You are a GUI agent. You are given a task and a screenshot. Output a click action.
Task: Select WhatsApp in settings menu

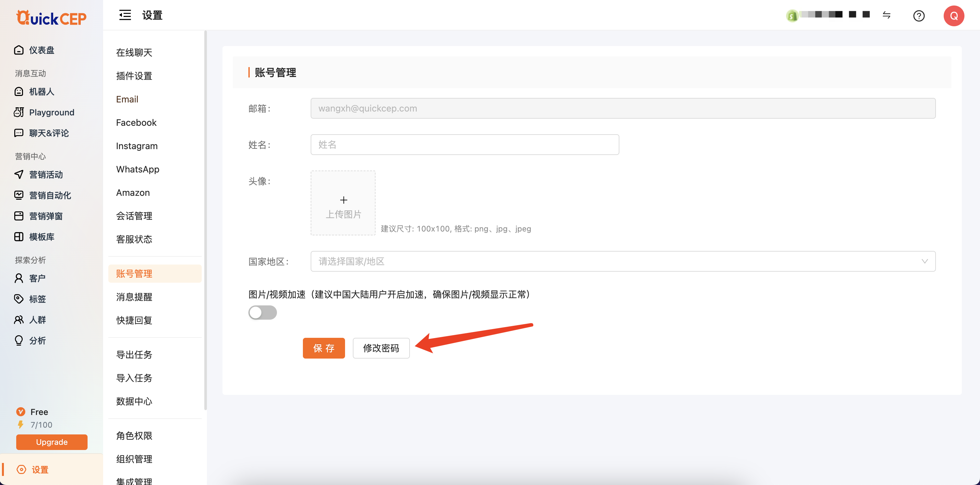pyautogui.click(x=137, y=169)
